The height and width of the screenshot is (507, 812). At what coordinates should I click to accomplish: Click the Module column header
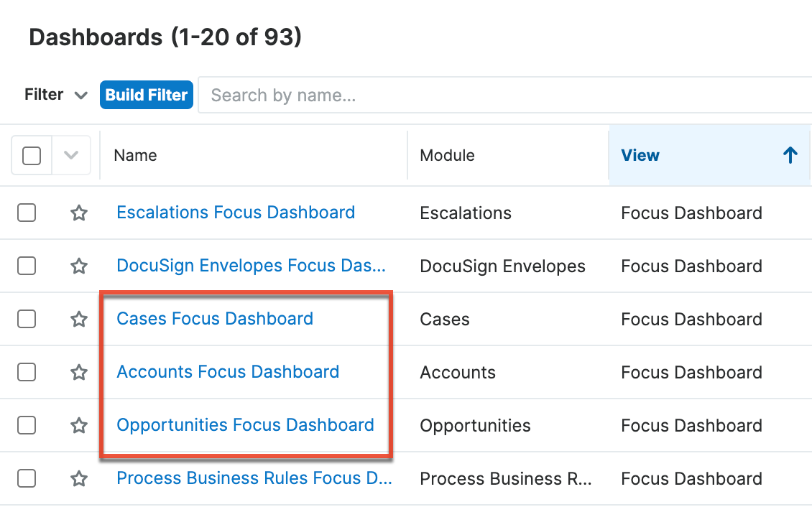(447, 155)
